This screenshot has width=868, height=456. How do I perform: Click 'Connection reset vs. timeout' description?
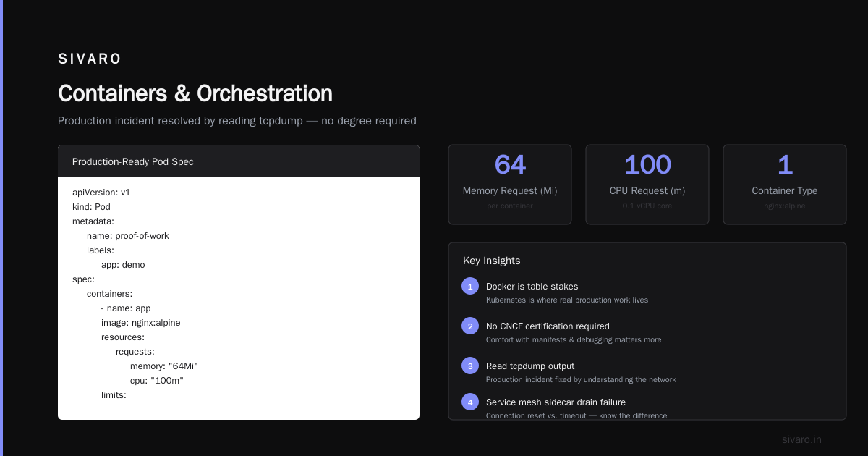576,415
